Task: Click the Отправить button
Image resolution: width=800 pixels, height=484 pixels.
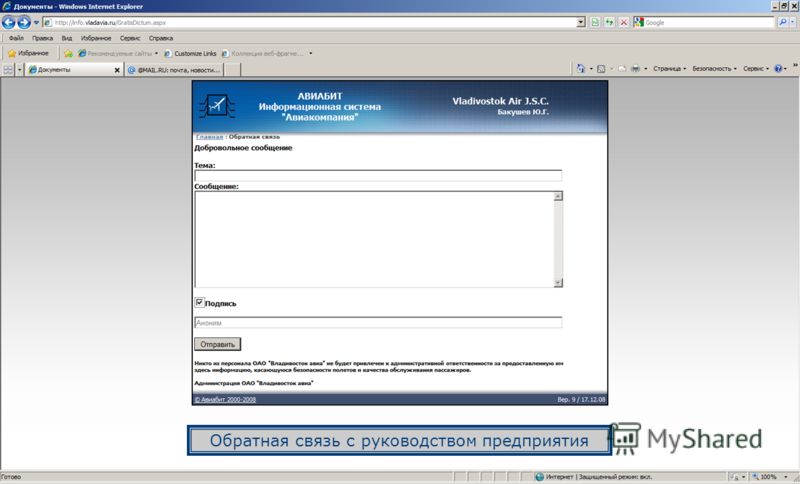Action: (217, 344)
